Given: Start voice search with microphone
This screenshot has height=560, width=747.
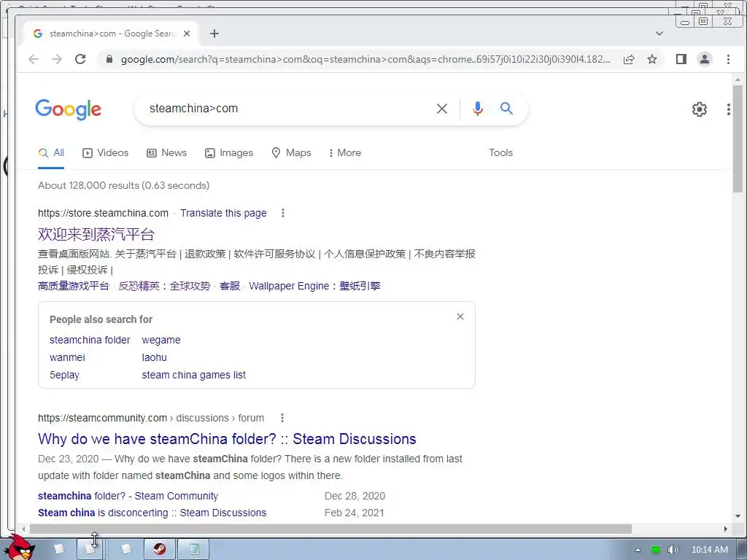Looking at the screenshot, I should pyautogui.click(x=477, y=109).
